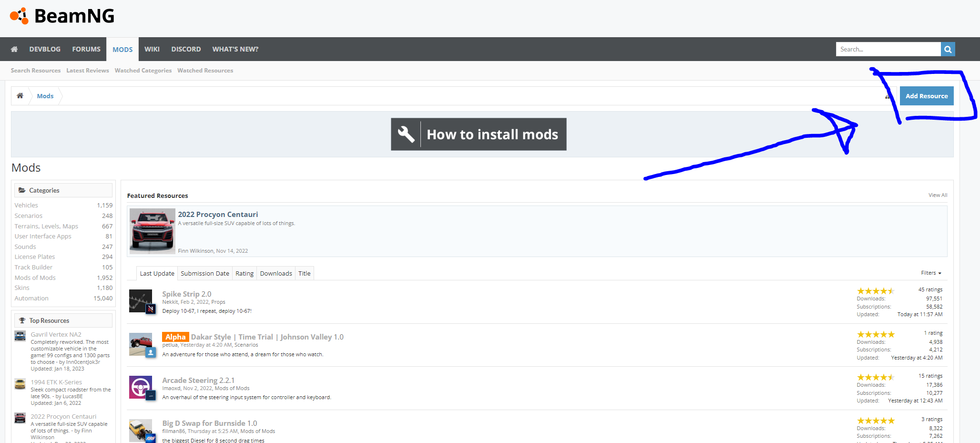Click Spike Strip star rating
Viewport: 980px width, 443px height.
coord(876,290)
